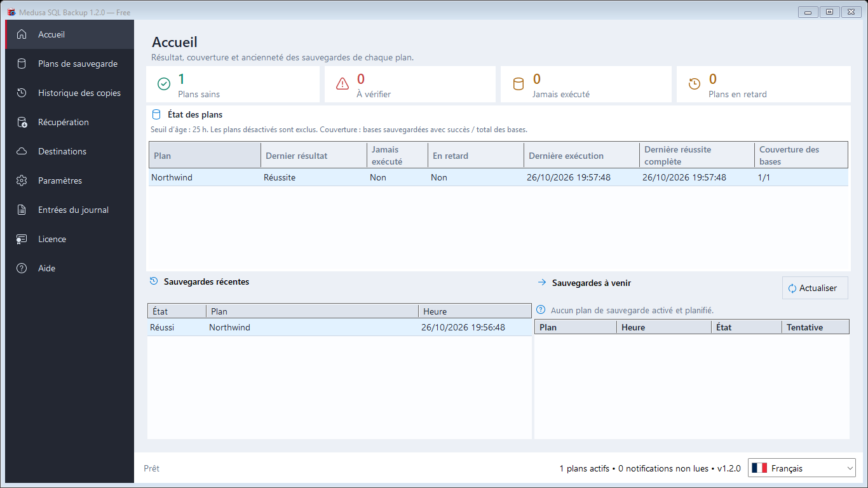
Task: Click the history icon next to Sauvegardes récentes
Action: (x=154, y=281)
